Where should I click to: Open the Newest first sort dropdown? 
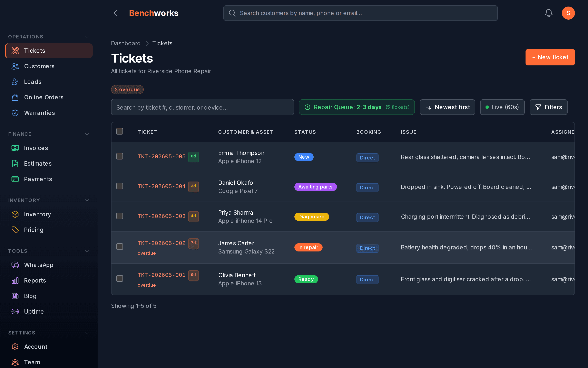pyautogui.click(x=447, y=107)
